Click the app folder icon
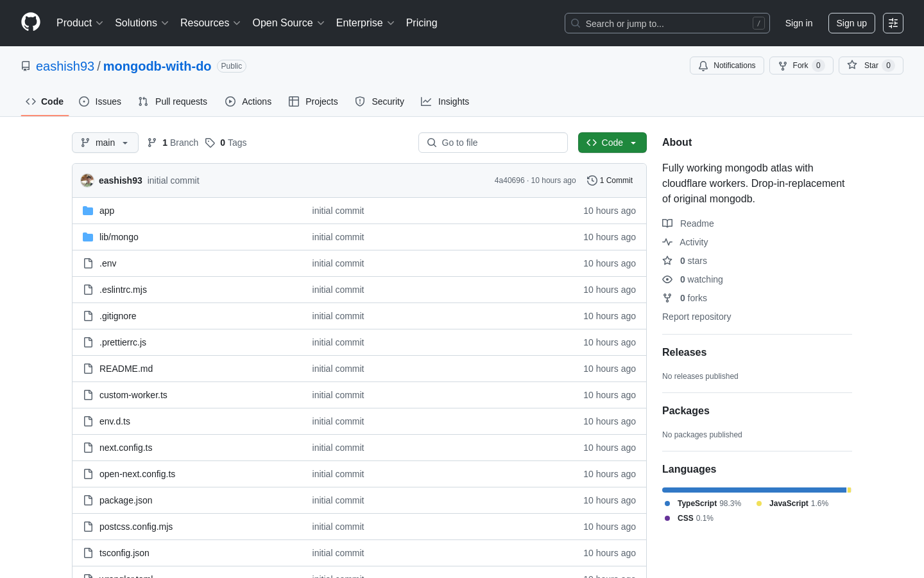Viewport: 924px width, 578px height. pos(88,211)
